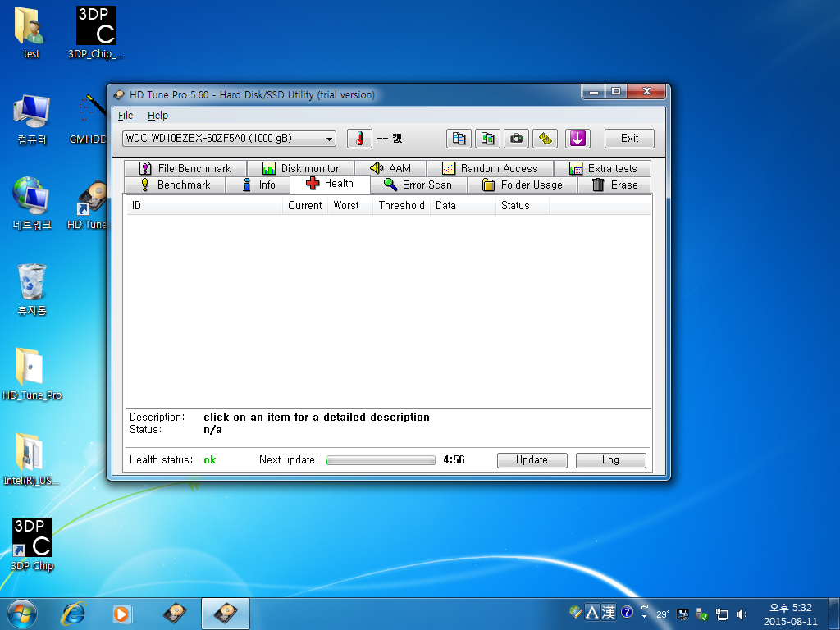
Task: Show the Info tab
Action: pos(258,185)
